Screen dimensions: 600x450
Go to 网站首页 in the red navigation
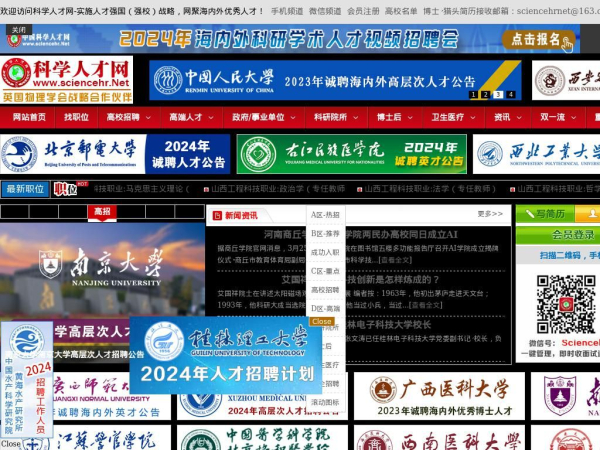(x=29, y=117)
